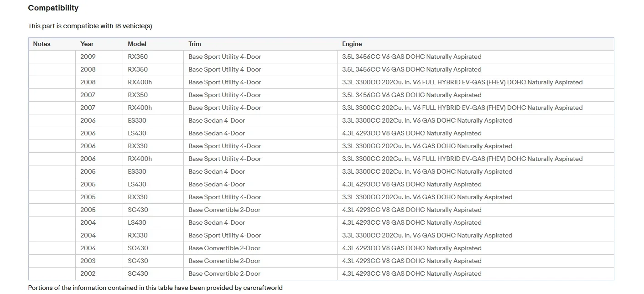Click the Convertible Trim cell of 2004 SC430 row
The width and height of the screenshot is (644, 294).
point(260,248)
